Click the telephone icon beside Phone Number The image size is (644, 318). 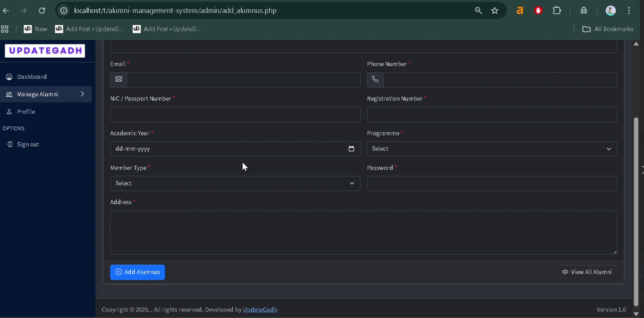coord(375,79)
